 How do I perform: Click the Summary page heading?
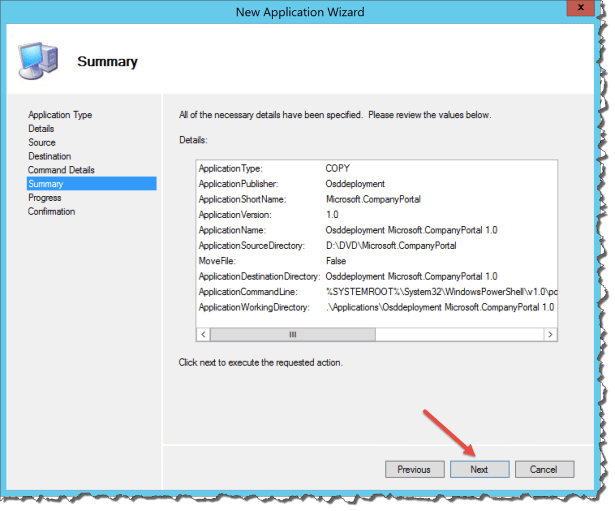point(107,62)
